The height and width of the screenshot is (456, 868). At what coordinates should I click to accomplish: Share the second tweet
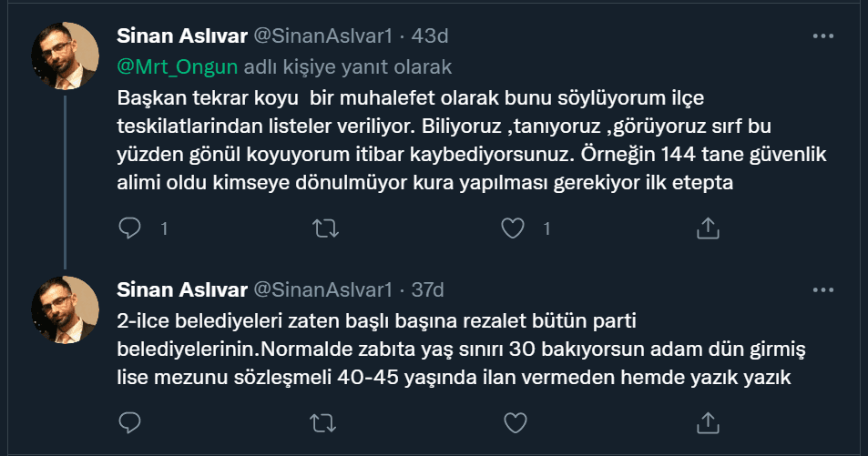pyautogui.click(x=708, y=422)
